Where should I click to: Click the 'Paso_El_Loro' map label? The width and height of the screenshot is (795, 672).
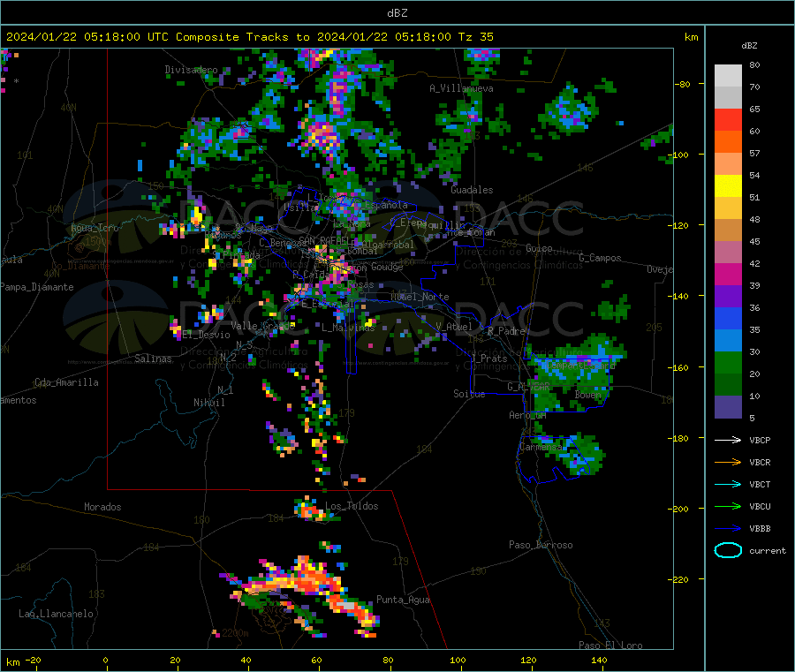(610, 646)
